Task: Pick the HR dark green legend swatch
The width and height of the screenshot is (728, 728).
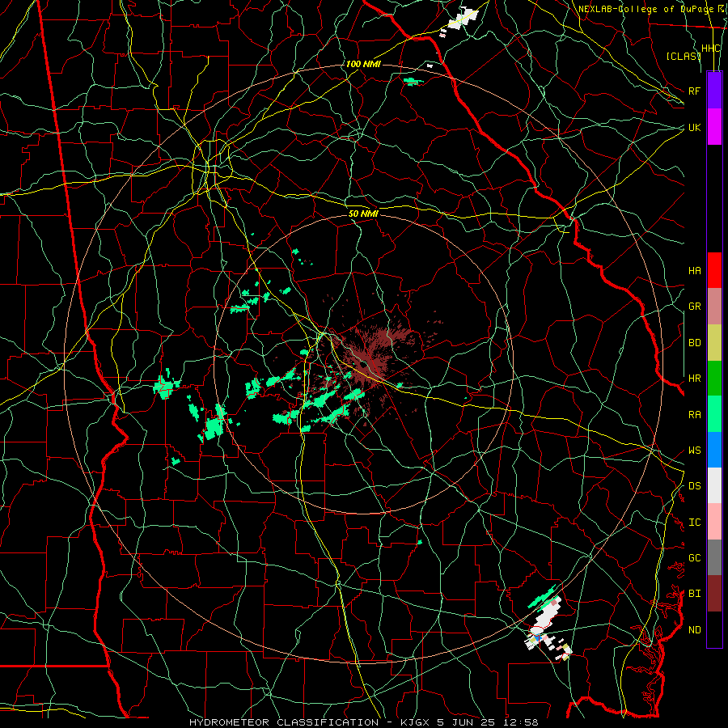Action: coord(714,378)
